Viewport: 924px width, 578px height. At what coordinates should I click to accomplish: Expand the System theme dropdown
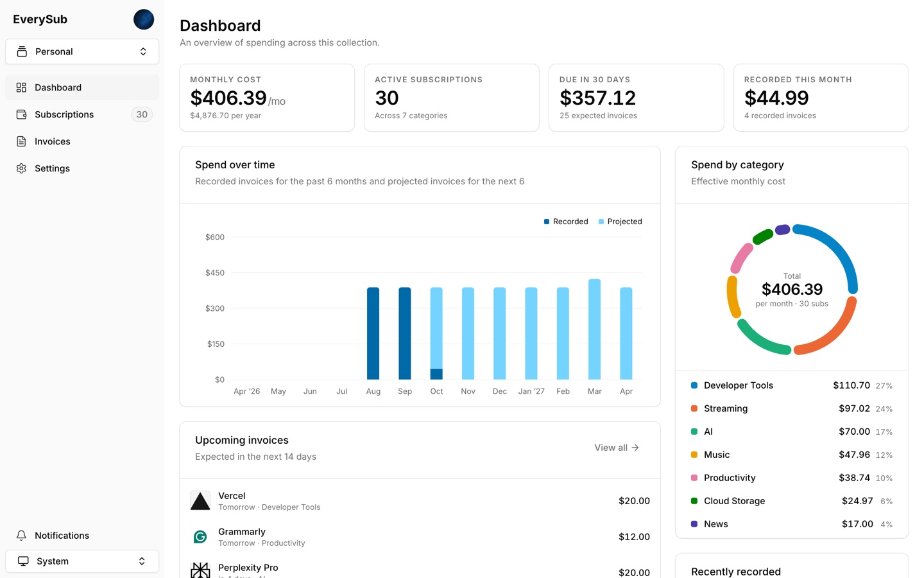coord(82,561)
